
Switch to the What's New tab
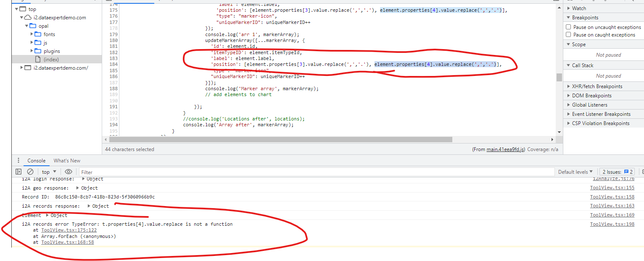point(67,161)
